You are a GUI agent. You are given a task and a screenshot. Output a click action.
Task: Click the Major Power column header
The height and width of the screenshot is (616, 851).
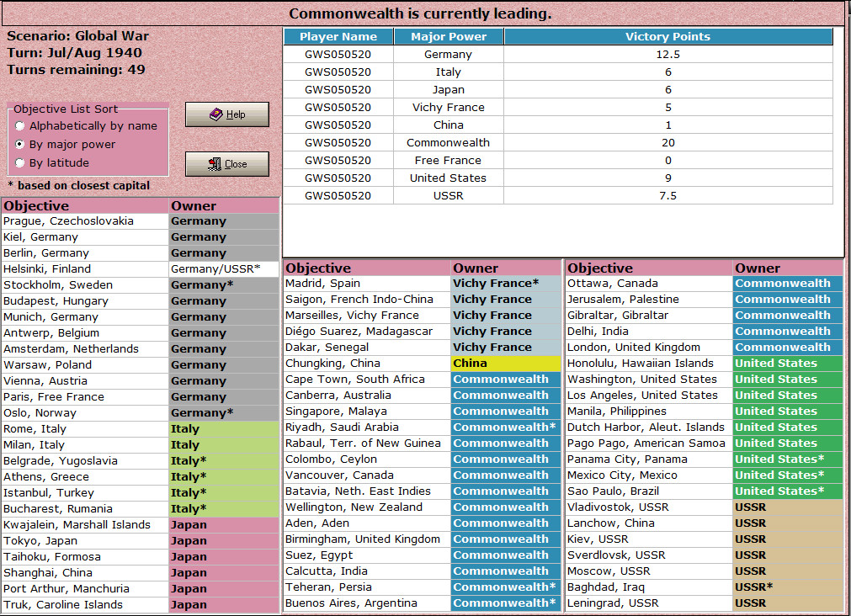coord(449,36)
